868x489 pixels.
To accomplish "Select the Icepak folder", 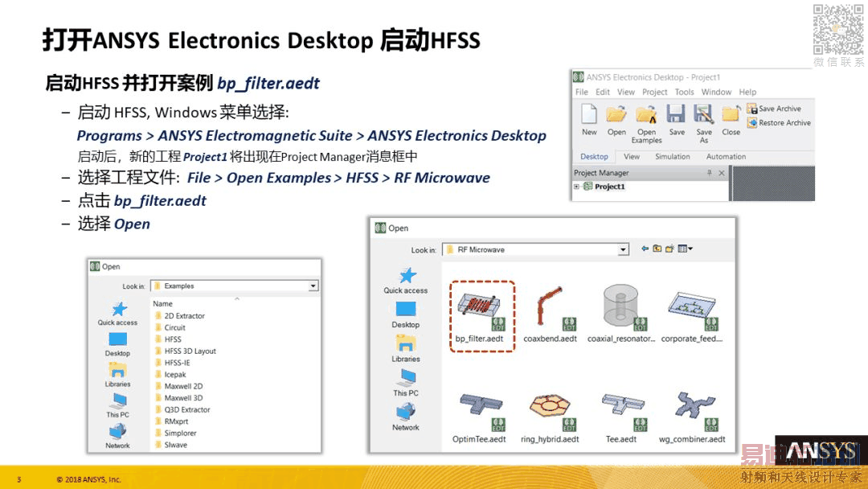I will (x=170, y=374).
